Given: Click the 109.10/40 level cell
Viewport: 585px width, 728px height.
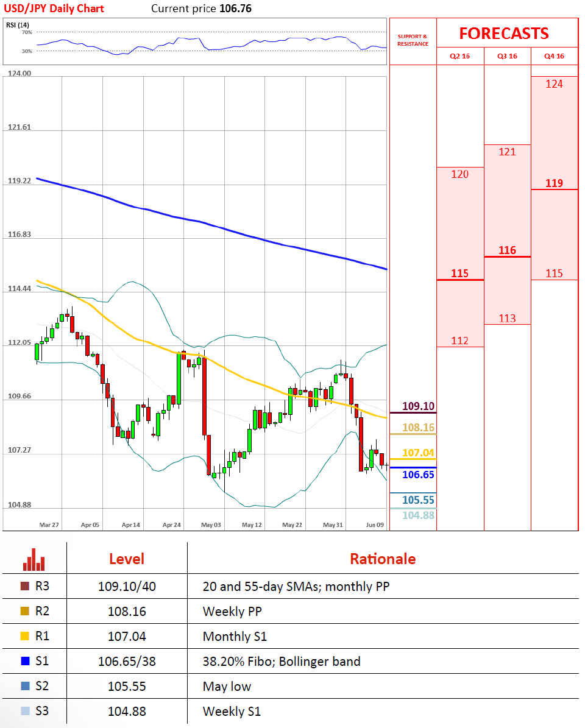Looking at the screenshot, I should [x=127, y=587].
